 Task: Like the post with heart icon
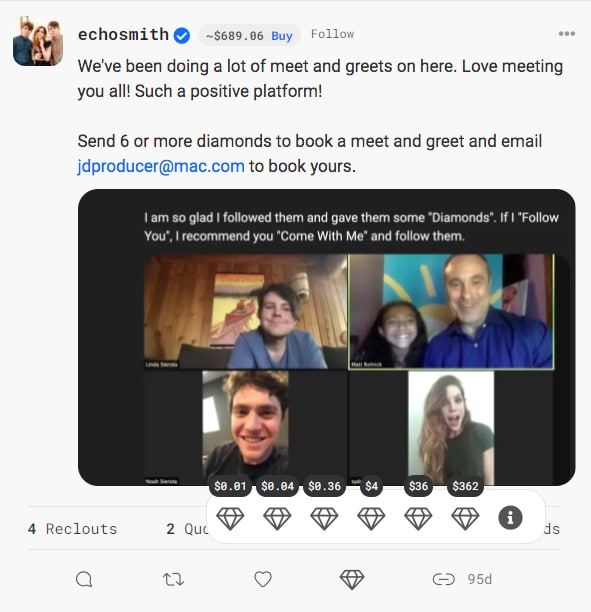coord(263,579)
